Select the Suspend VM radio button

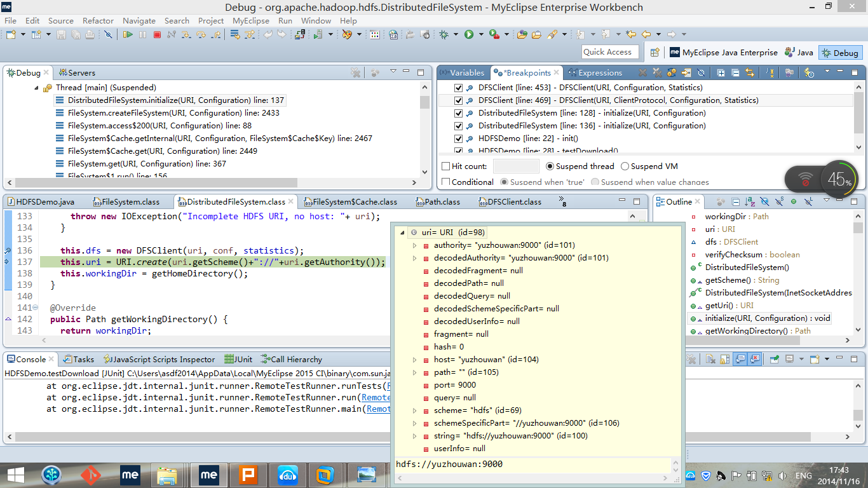[625, 166]
